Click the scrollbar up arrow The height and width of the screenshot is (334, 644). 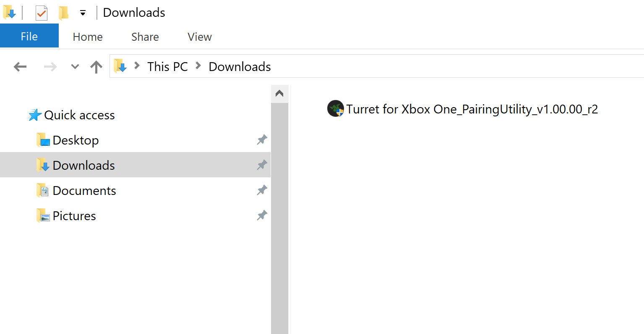[279, 93]
